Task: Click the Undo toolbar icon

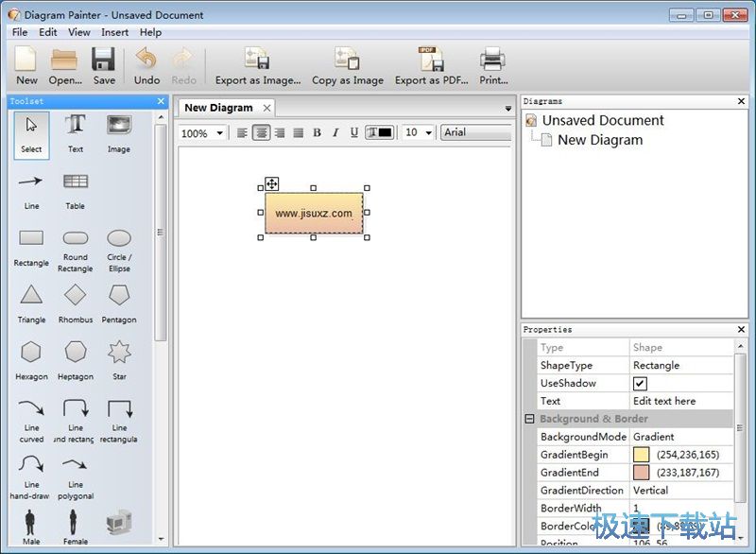Action: 146,65
